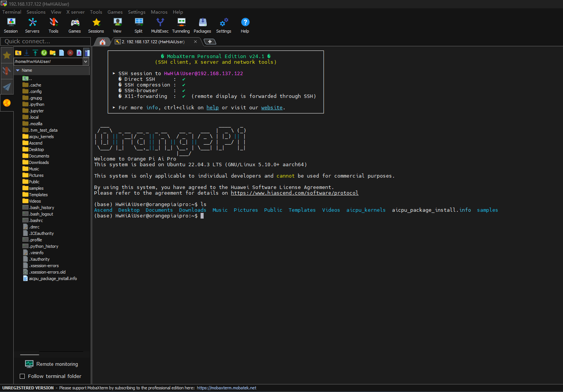This screenshot has height=392, width=563.
Task: Select the .jupyter folder
Action: [33, 111]
